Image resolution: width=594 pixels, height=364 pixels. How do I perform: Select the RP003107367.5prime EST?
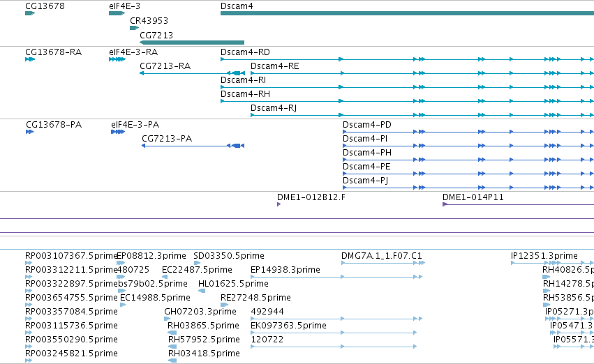tap(29, 263)
